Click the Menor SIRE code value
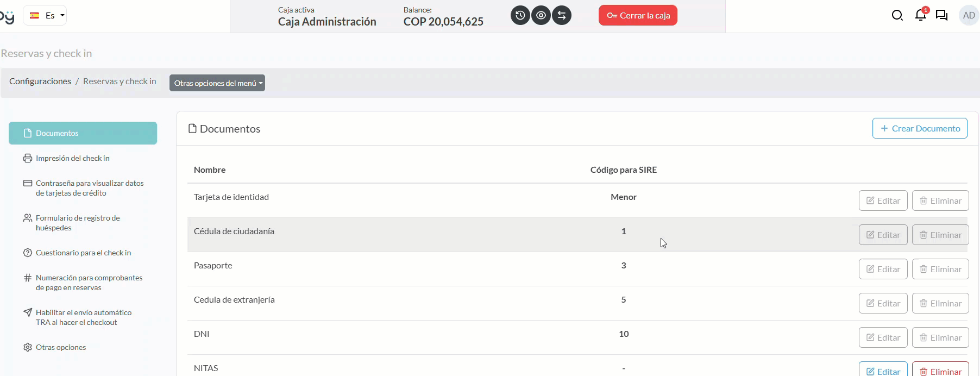This screenshot has width=980, height=376. 624,197
